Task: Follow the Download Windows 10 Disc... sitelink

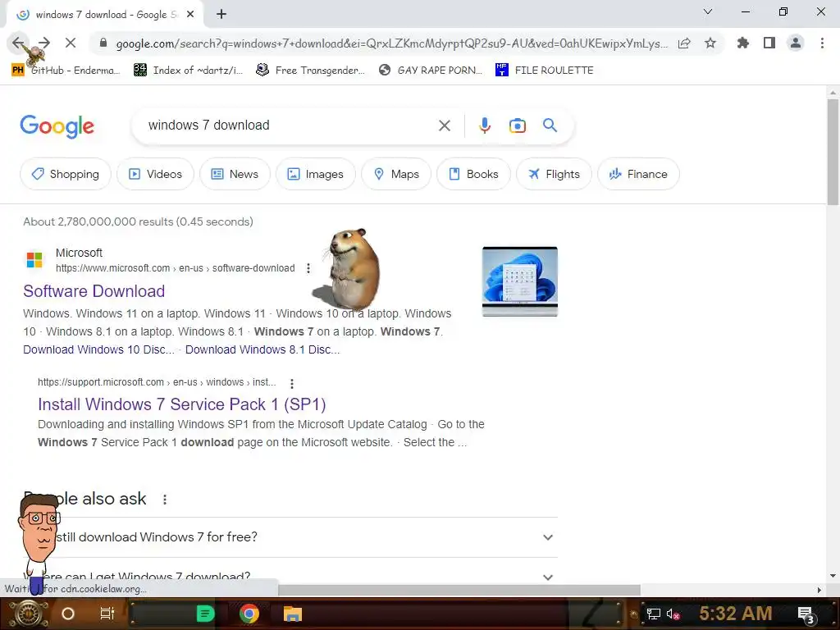Action: pyautogui.click(x=98, y=349)
